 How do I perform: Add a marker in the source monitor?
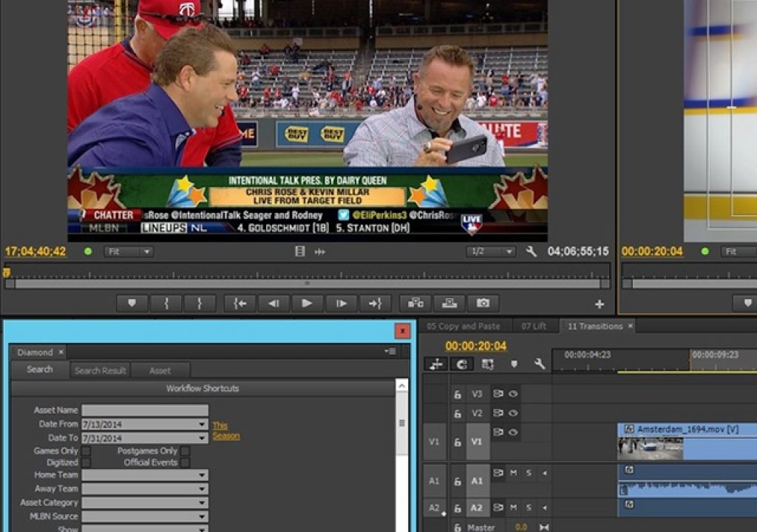132,303
